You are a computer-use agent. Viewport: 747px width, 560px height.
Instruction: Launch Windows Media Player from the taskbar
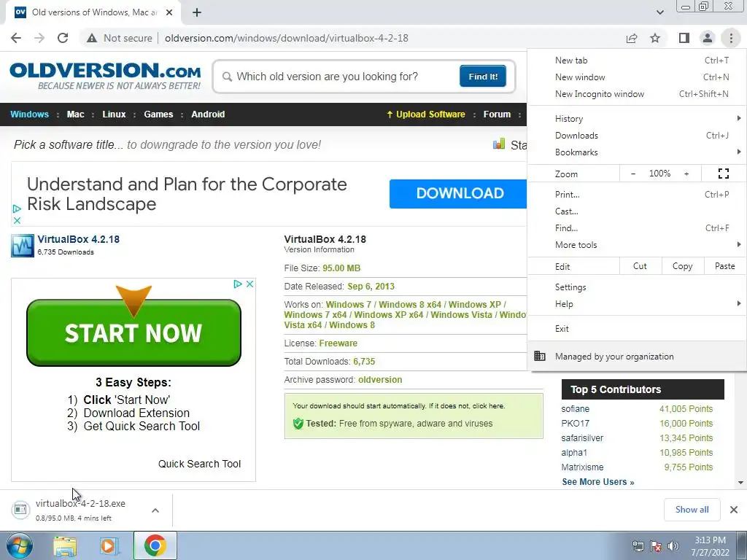(x=109, y=546)
